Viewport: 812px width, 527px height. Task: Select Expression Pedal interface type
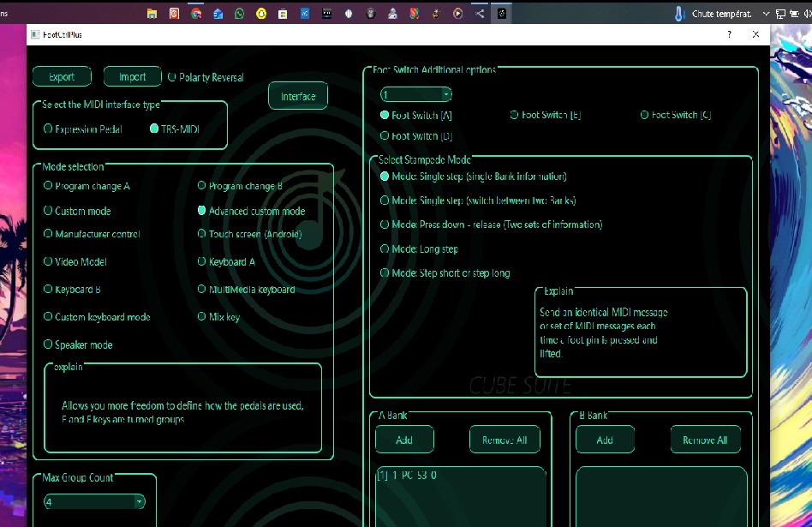point(83,129)
